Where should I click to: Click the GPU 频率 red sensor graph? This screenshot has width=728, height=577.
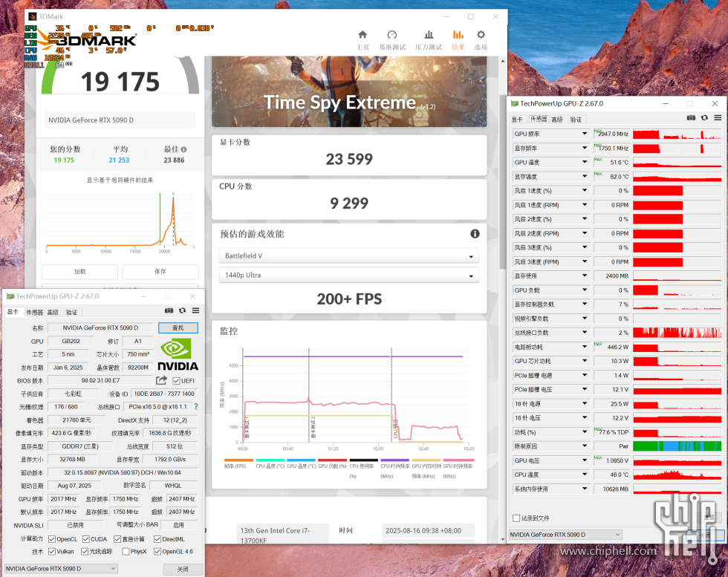[677, 134]
